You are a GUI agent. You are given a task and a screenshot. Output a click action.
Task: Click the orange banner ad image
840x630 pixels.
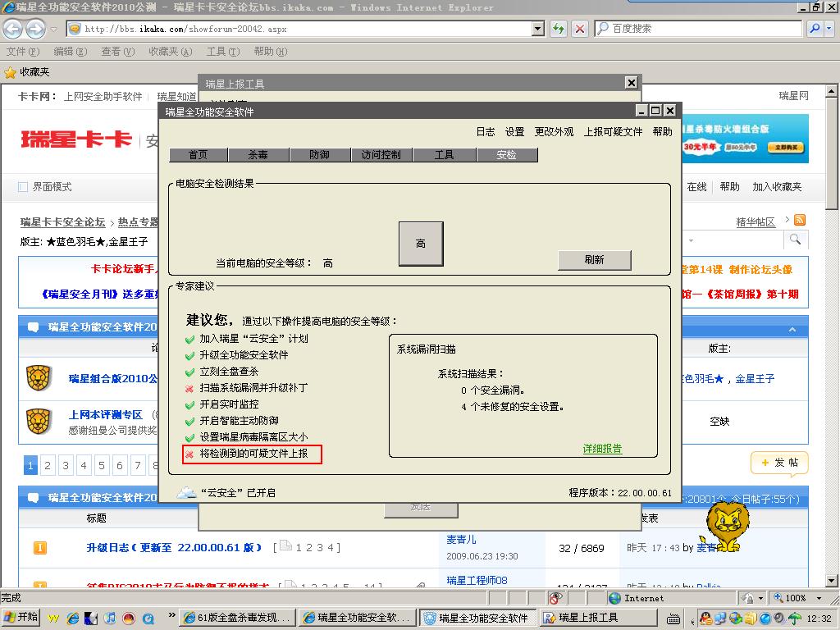[746, 139]
